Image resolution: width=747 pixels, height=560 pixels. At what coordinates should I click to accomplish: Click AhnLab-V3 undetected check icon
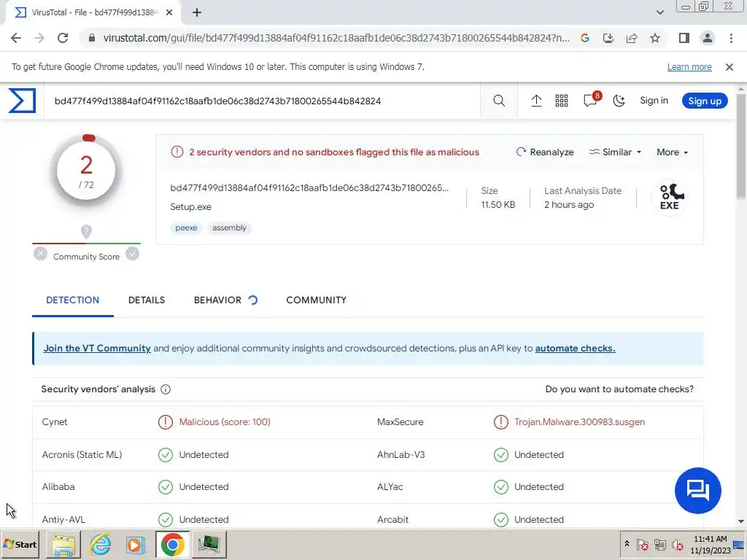(x=500, y=455)
